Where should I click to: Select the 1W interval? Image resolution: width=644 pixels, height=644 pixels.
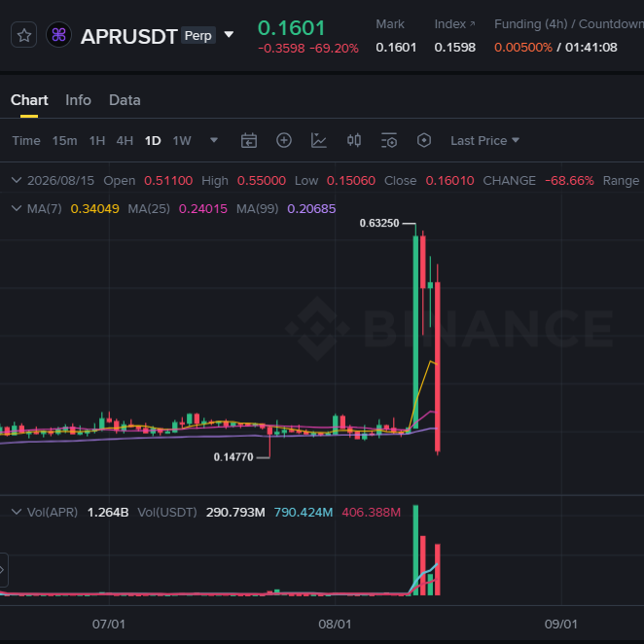(182, 141)
